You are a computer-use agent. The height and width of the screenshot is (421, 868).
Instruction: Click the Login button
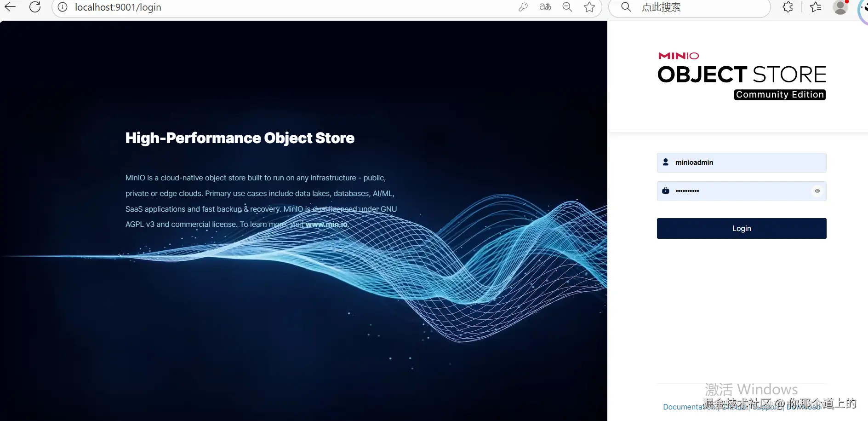[x=742, y=228]
